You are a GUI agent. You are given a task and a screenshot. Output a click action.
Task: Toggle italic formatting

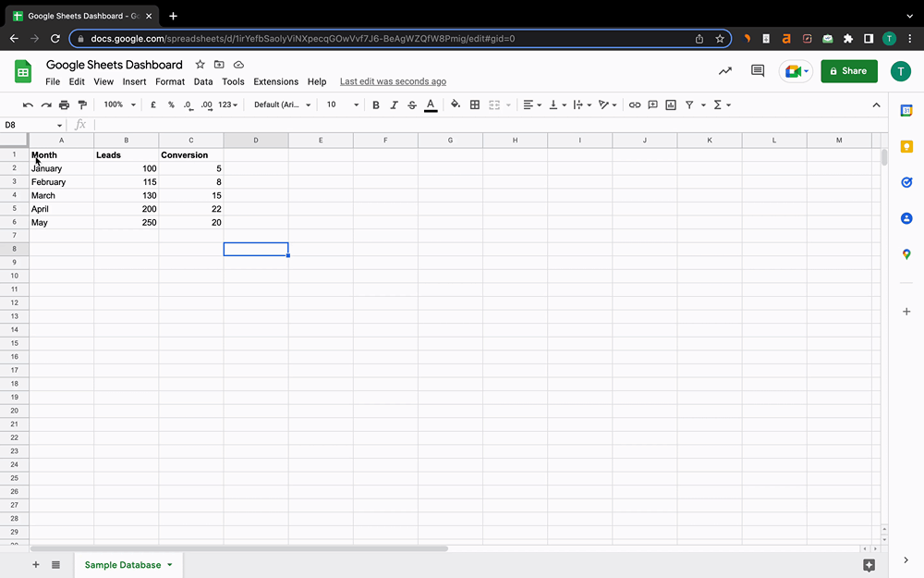click(x=395, y=105)
